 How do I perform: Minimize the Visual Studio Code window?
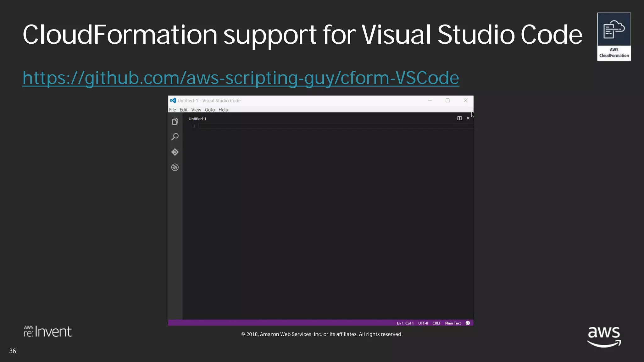pos(430,101)
